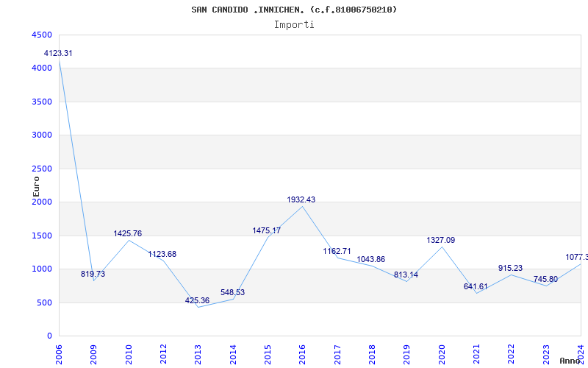Viewport: 588px width, 368px height.
Task: Click the 2006 x-axis year label
Action: (59, 354)
